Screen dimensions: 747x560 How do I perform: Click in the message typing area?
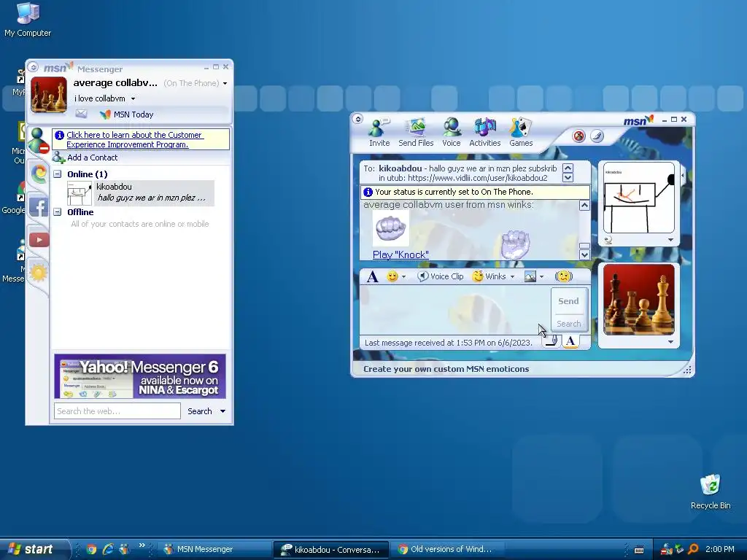pos(454,310)
